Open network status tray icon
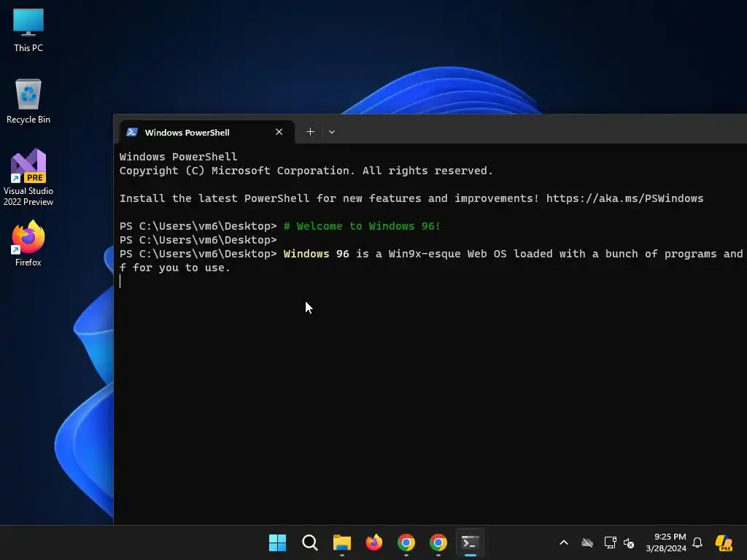 point(610,542)
